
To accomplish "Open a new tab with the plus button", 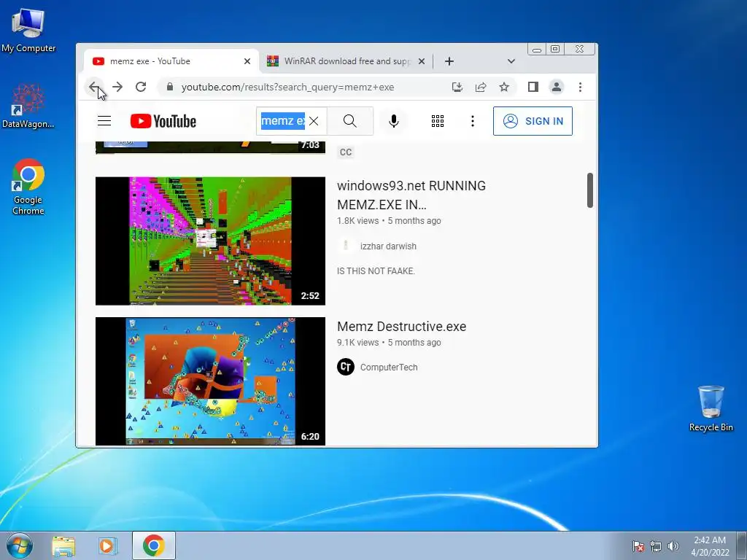I will pos(449,61).
